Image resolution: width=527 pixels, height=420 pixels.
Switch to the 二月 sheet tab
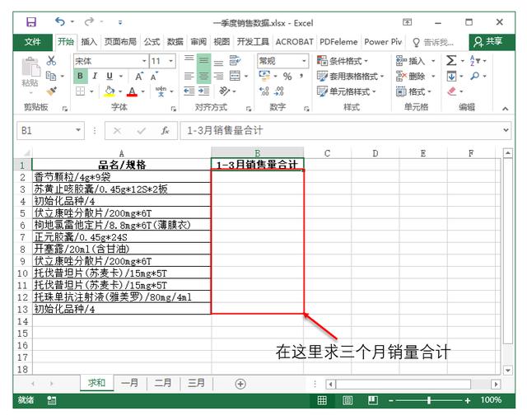pyautogui.click(x=163, y=383)
